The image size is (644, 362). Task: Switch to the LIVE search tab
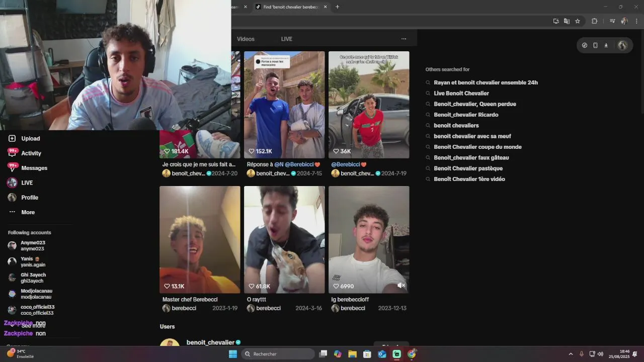pos(287,39)
